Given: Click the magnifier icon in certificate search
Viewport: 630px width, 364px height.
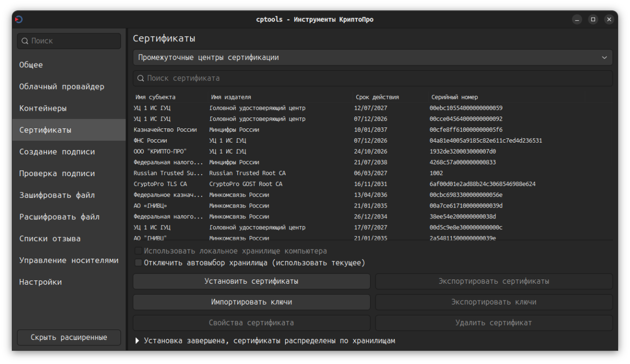Looking at the screenshot, I should click(x=141, y=78).
